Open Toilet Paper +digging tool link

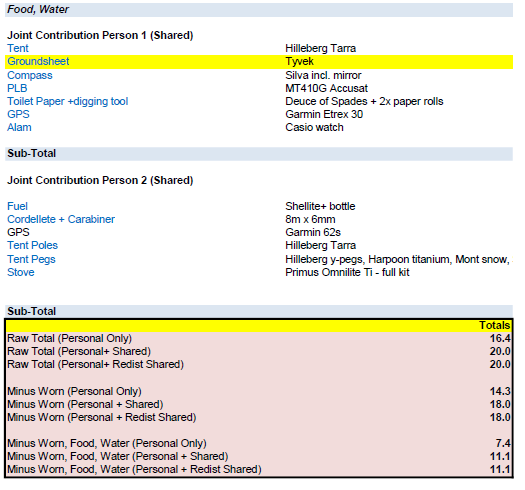pos(68,101)
